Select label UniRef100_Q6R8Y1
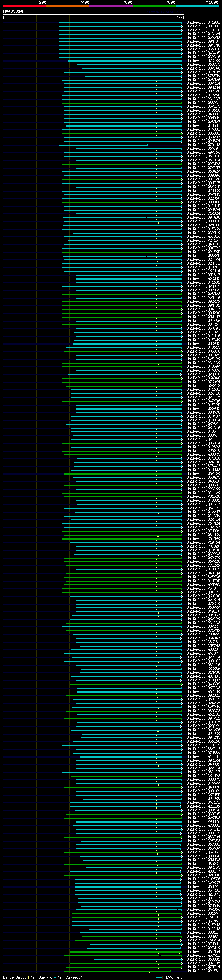Image resolution: width=222 pixels, height=980 pixels. [203, 424]
